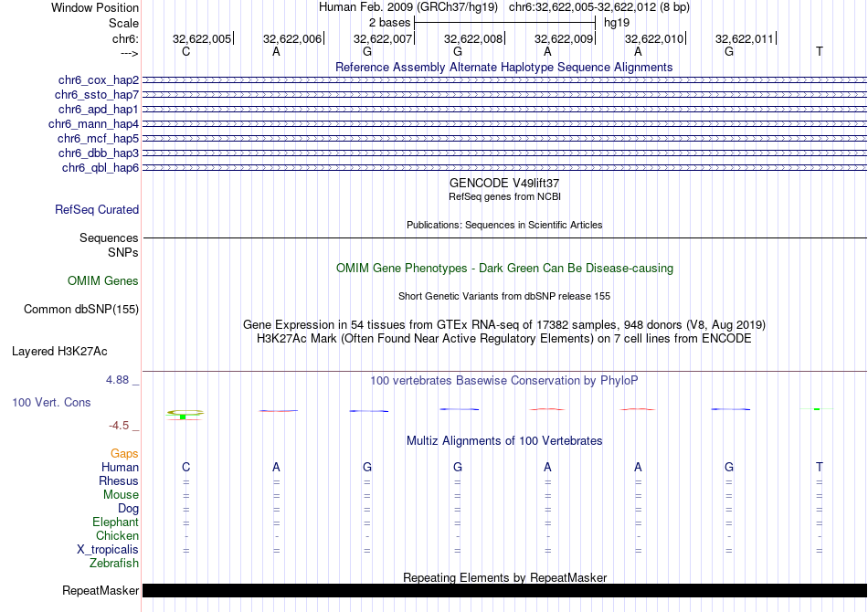
Task: Click the Reference Assembly Alternate Haplotype title
Action: pyautogui.click(x=504, y=68)
